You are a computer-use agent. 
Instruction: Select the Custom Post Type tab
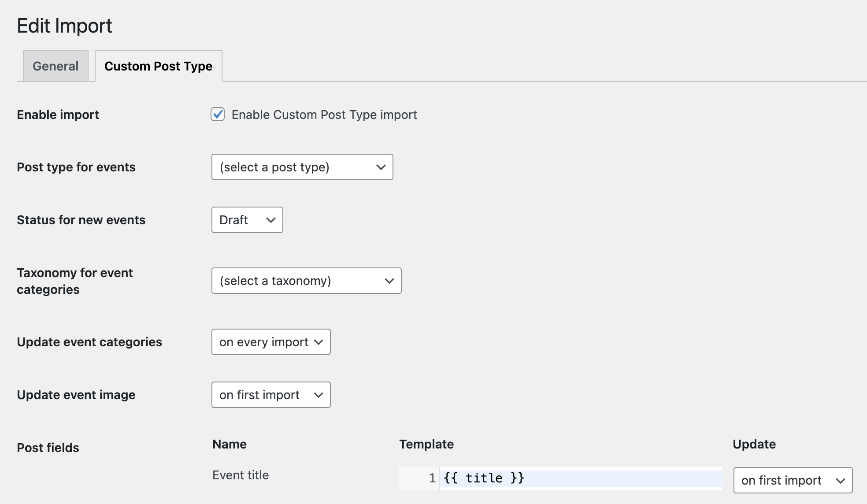point(158,66)
